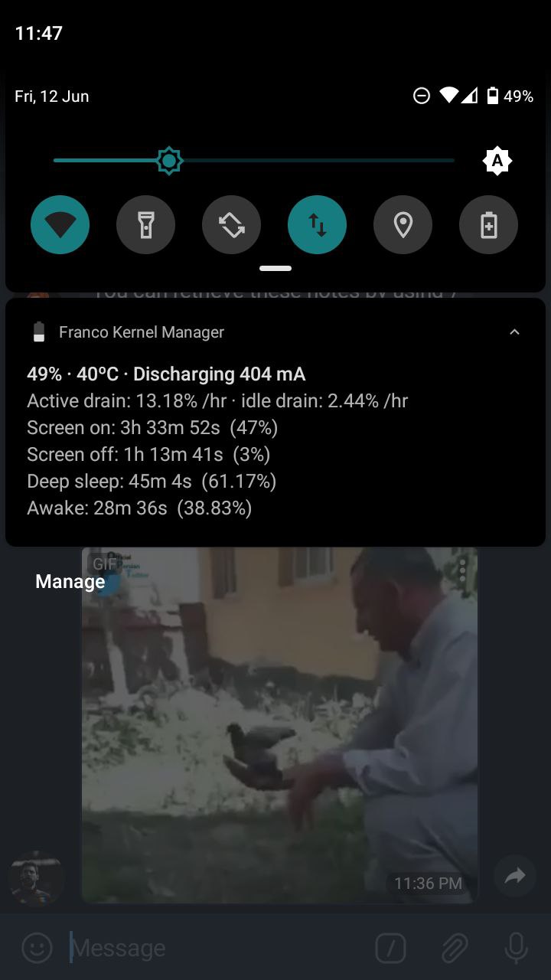Focus the Message input field
The height and width of the screenshot is (980, 551).
[214, 949]
